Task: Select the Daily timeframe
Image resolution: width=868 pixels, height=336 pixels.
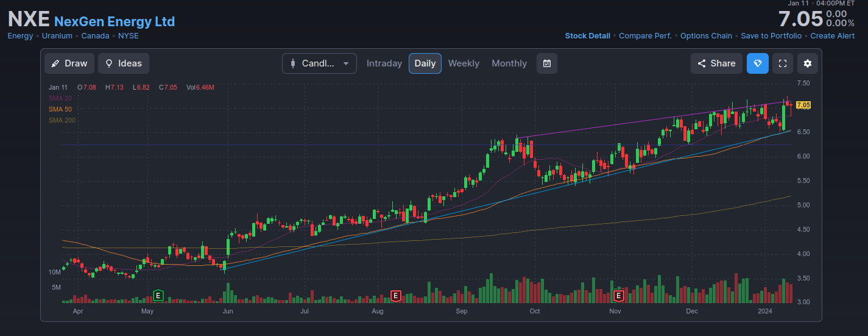Action: click(425, 63)
